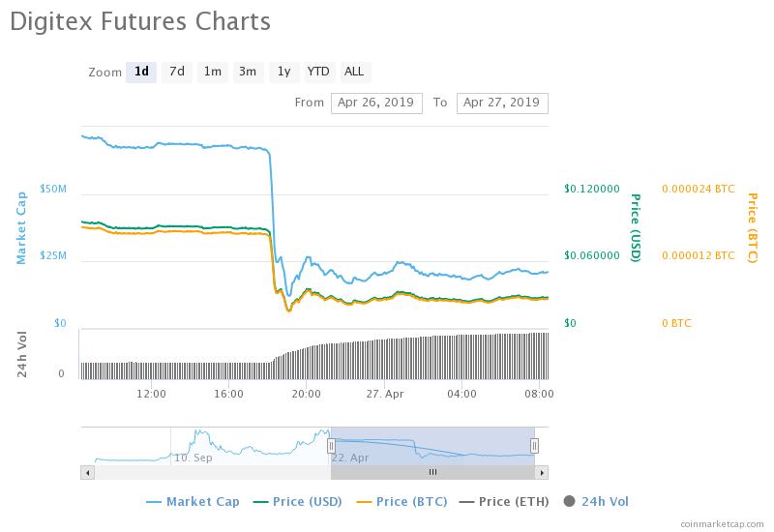This screenshot has height=532, width=774.
Task: Select the YTD zoom button
Action: tap(318, 72)
